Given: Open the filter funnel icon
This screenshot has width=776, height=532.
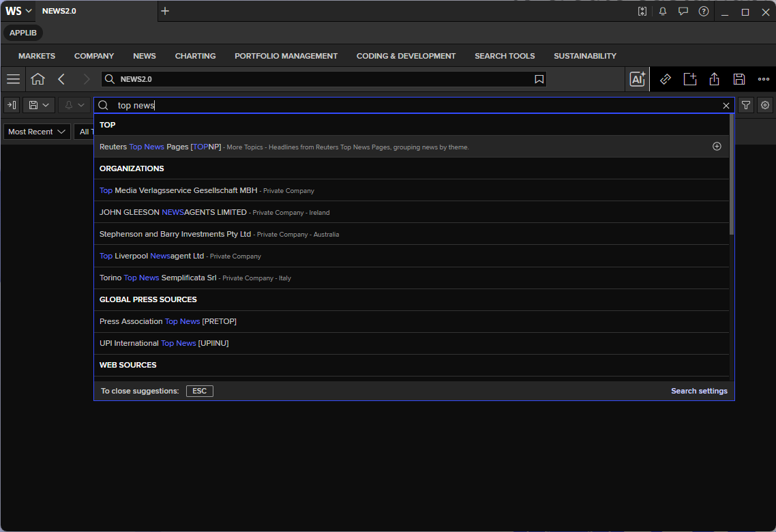Looking at the screenshot, I should (x=746, y=105).
